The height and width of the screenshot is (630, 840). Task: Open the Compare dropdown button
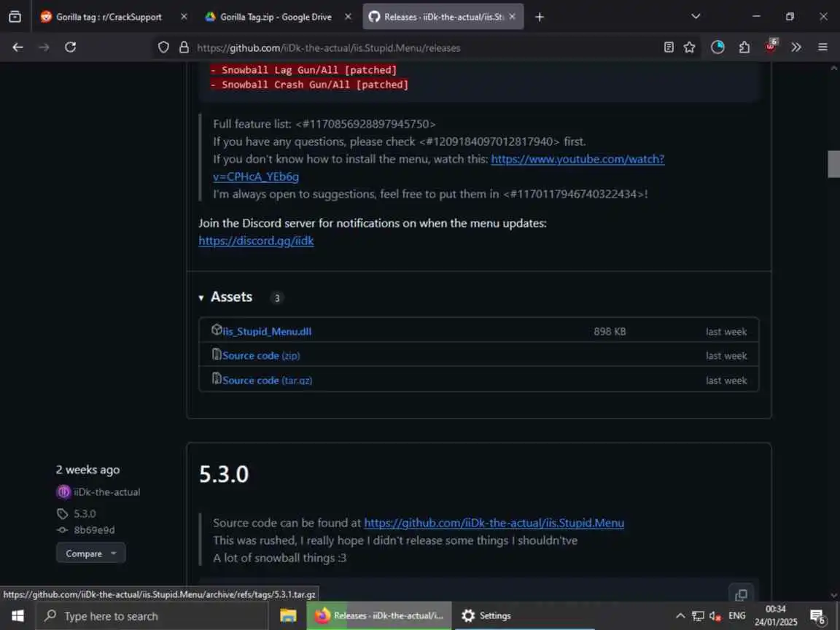tap(90, 553)
